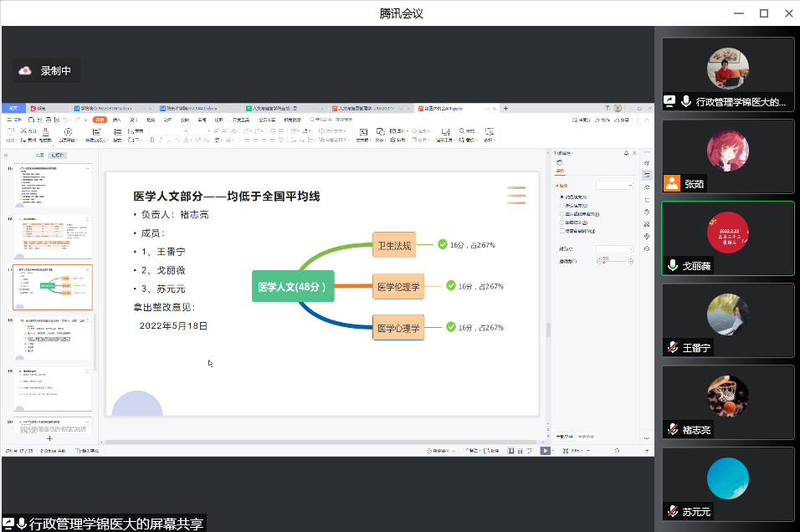
Task: Tick the last checkbox in fill options
Action: point(562,231)
